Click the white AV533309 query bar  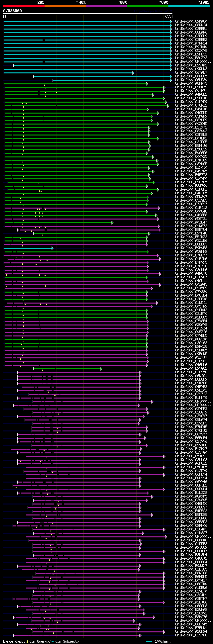point(88,14)
